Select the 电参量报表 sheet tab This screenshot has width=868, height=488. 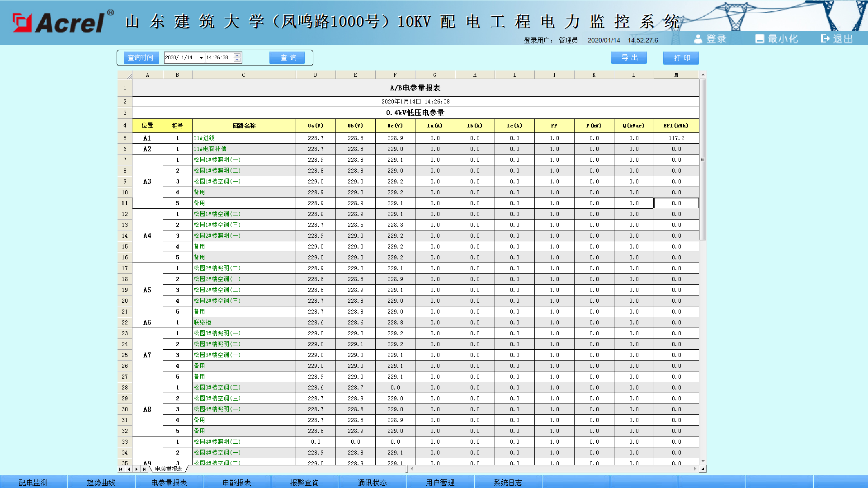tap(169, 469)
